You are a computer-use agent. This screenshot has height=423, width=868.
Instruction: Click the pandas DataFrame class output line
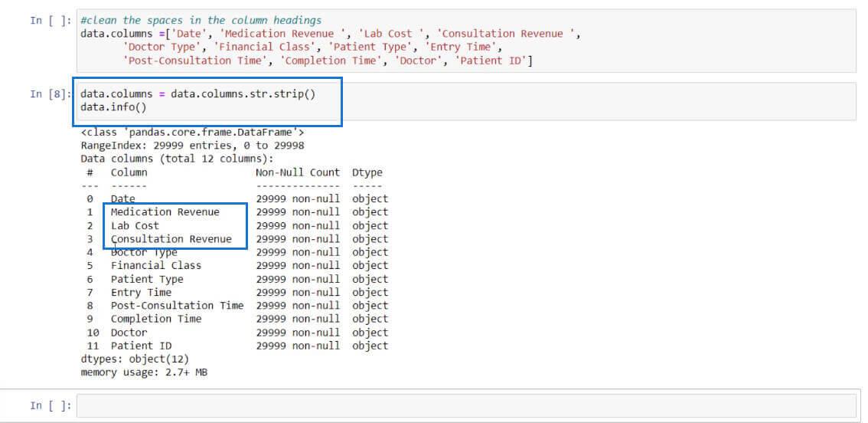pos(192,133)
